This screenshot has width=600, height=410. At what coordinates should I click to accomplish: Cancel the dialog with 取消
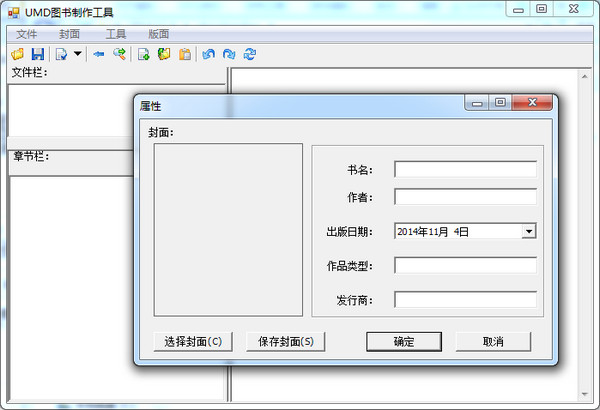[x=493, y=341]
